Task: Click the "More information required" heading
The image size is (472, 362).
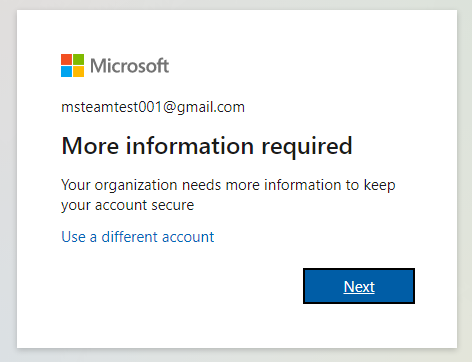Action: coord(207,146)
